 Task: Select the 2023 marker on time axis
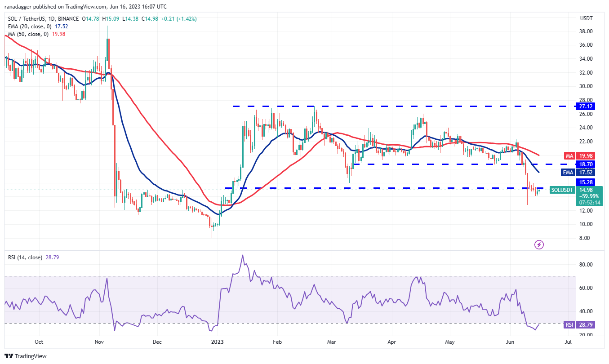point(218,342)
